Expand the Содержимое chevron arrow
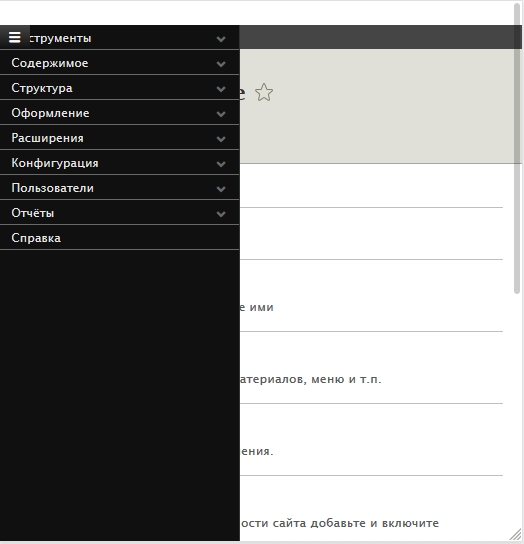524x544 pixels. [221, 63]
